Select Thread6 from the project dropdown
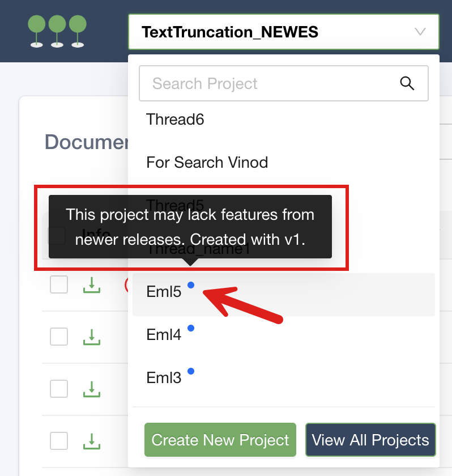Screen dimensions: 452x476 [175, 120]
